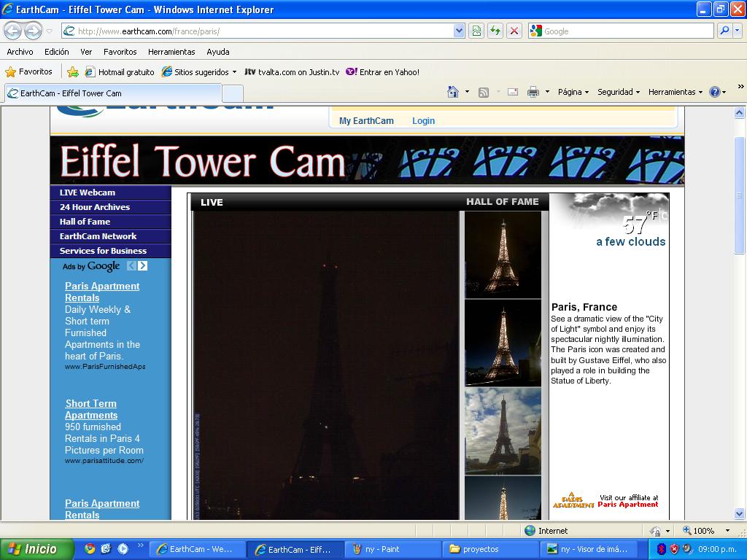Click the compatibility view icon in address bar
Image resolution: width=747 pixels, height=560 pixels.
click(x=476, y=31)
